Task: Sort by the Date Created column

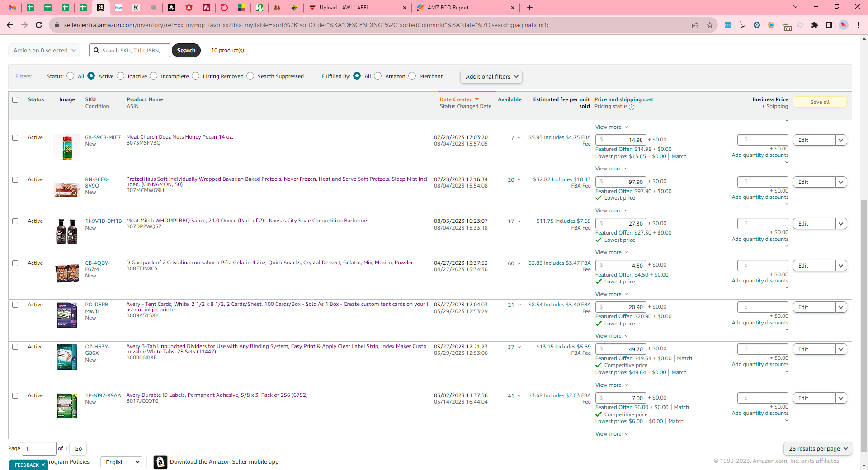Action: click(x=459, y=99)
